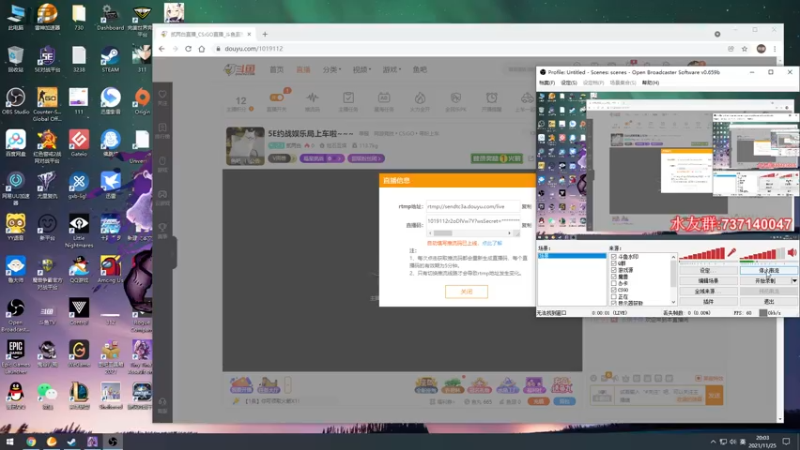Image resolution: width=800 pixels, height=450 pixels.
Task: Open Chrome three-dot menu
Action: (774, 49)
